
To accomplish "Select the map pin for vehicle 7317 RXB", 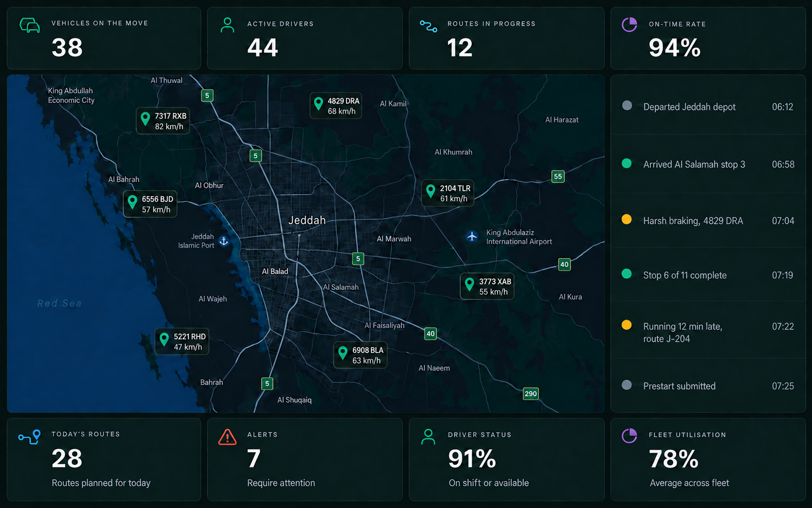I will pyautogui.click(x=145, y=119).
